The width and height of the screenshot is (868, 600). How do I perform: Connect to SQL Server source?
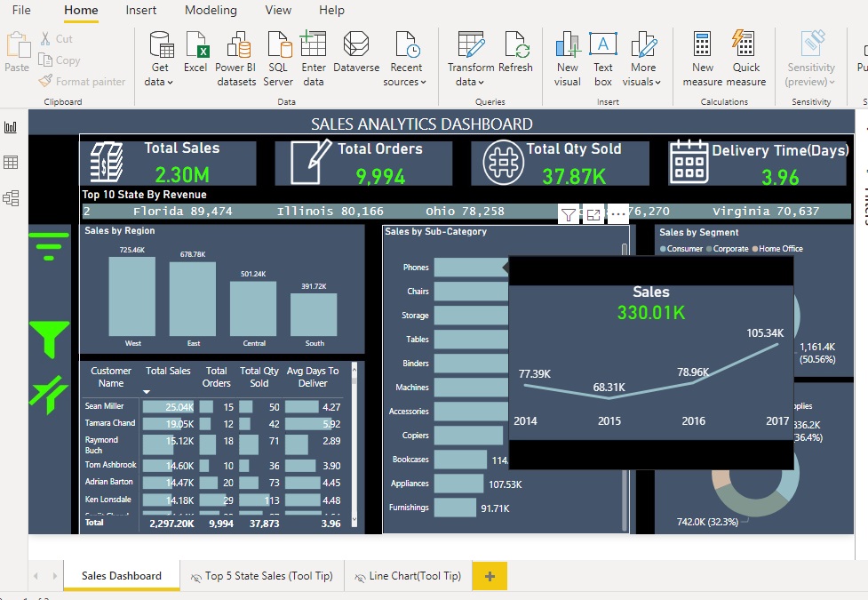pos(278,60)
